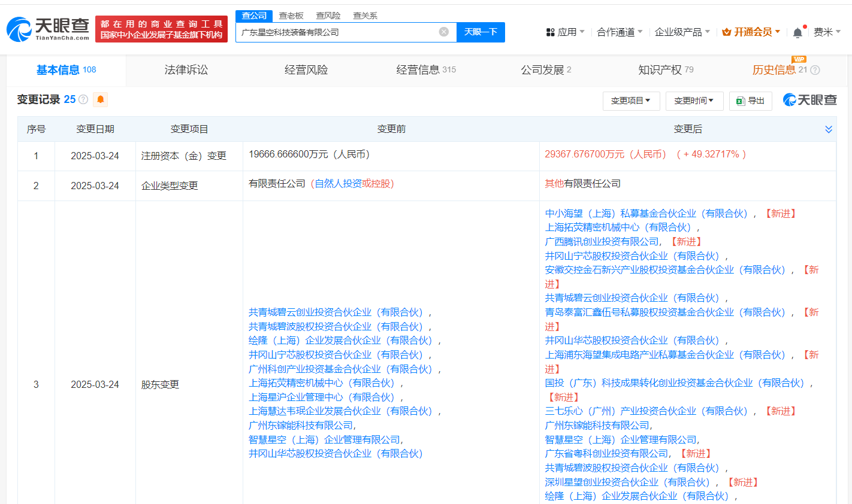Open the 应用 apps dropdown
Screen dimensions: 852x504
565,32
